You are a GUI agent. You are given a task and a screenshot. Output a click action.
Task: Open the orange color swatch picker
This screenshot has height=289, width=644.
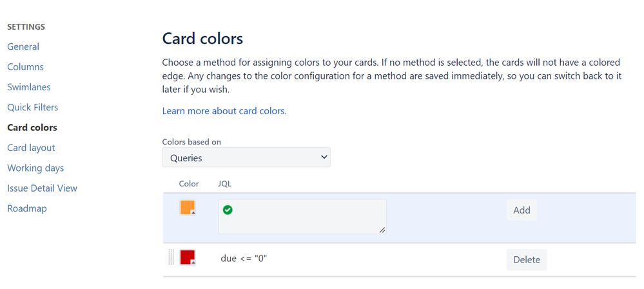coord(188,208)
